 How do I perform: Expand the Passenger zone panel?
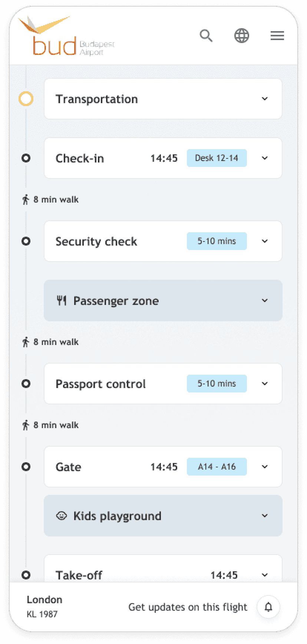click(x=265, y=300)
